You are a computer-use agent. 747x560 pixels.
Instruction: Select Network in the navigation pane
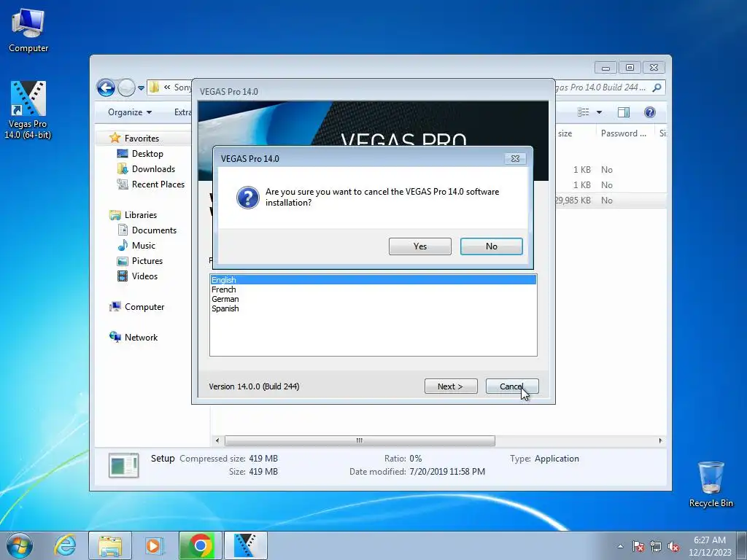click(x=141, y=337)
